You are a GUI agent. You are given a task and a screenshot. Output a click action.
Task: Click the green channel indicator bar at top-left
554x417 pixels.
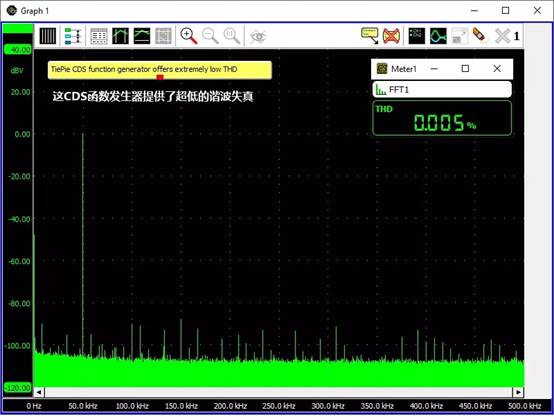click(x=18, y=29)
